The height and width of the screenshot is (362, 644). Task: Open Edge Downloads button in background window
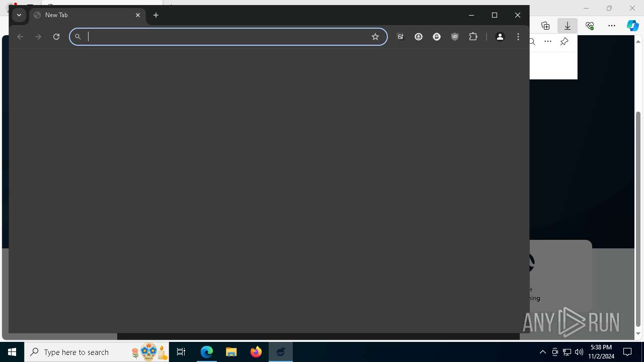[568, 26]
